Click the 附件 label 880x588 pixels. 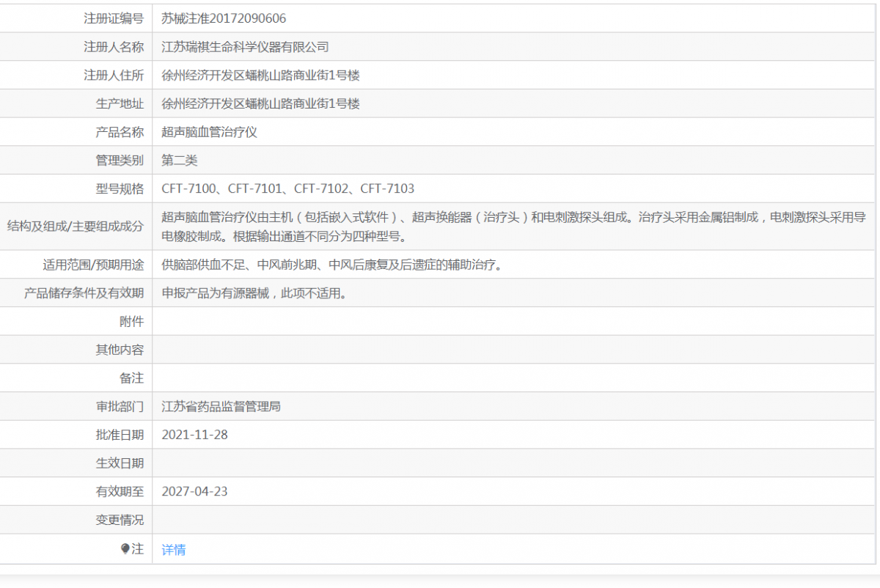[x=131, y=321]
